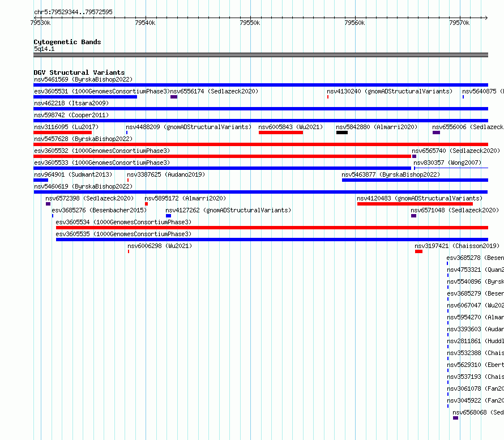
Task: Click the nsv2811861 variant label
Action: point(475,341)
